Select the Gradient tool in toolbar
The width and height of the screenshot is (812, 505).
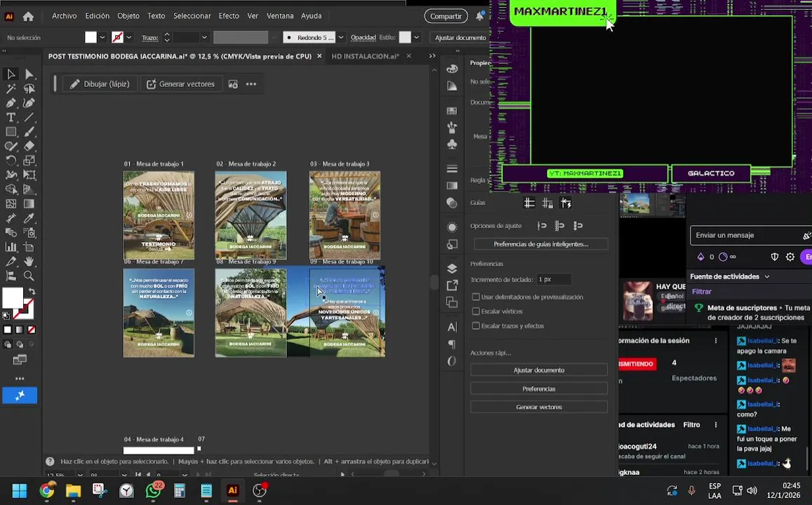coord(29,204)
